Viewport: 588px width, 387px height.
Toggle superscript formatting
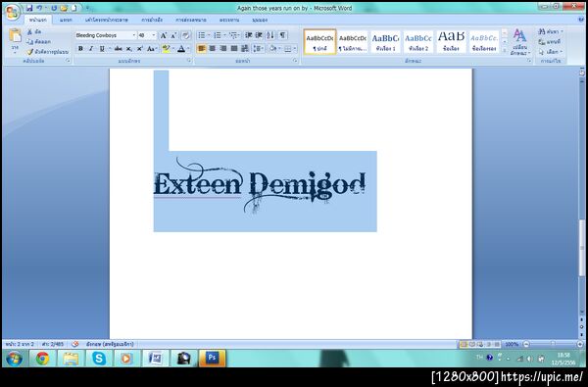pyautogui.click(x=139, y=49)
